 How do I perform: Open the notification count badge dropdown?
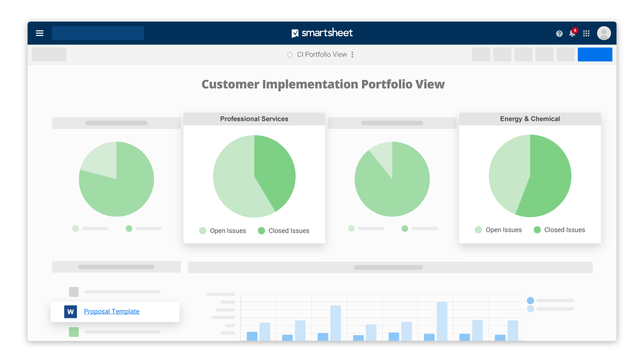tap(575, 30)
